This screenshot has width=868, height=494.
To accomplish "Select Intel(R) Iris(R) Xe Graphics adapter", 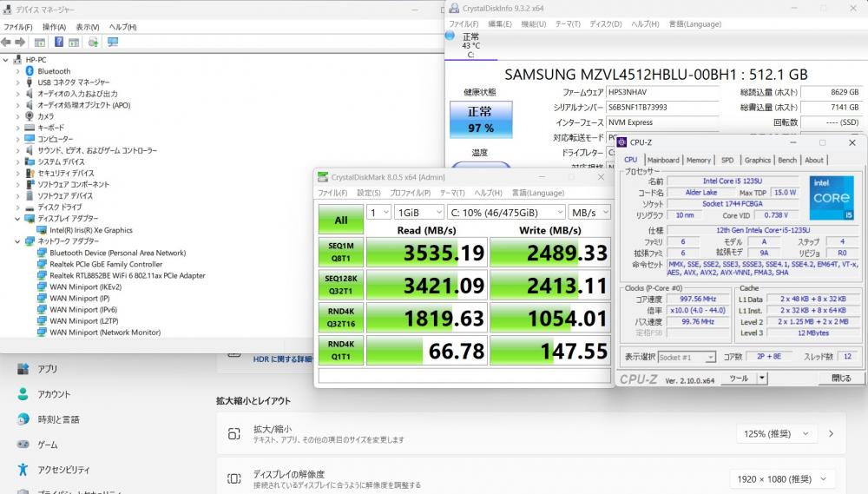I will (x=91, y=230).
